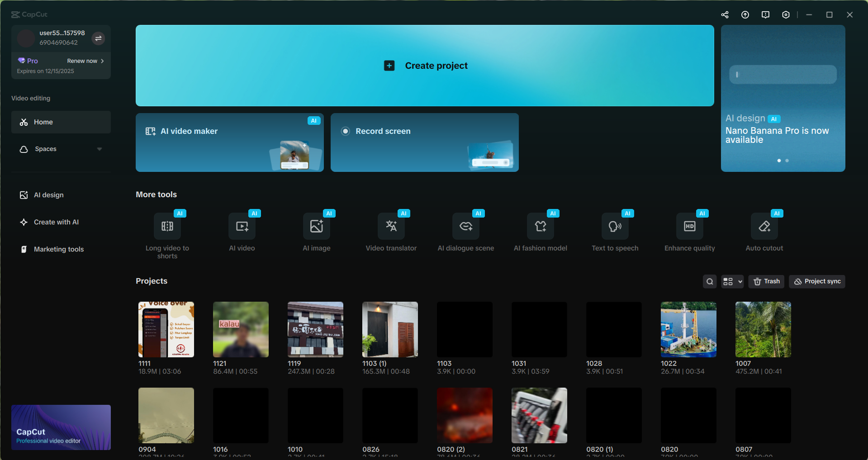Open the Enhance quality tool
Image resolution: width=868 pixels, height=460 pixels.
tap(690, 226)
